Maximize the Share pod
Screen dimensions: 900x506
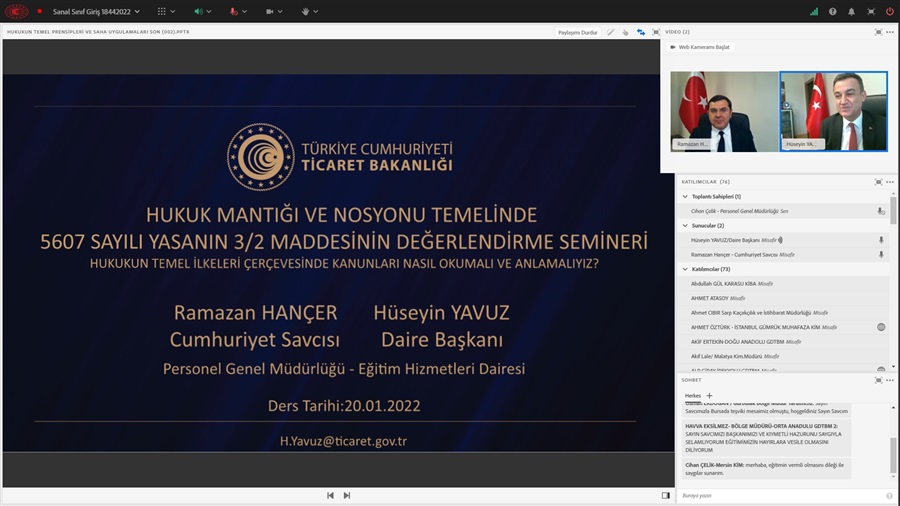655,32
